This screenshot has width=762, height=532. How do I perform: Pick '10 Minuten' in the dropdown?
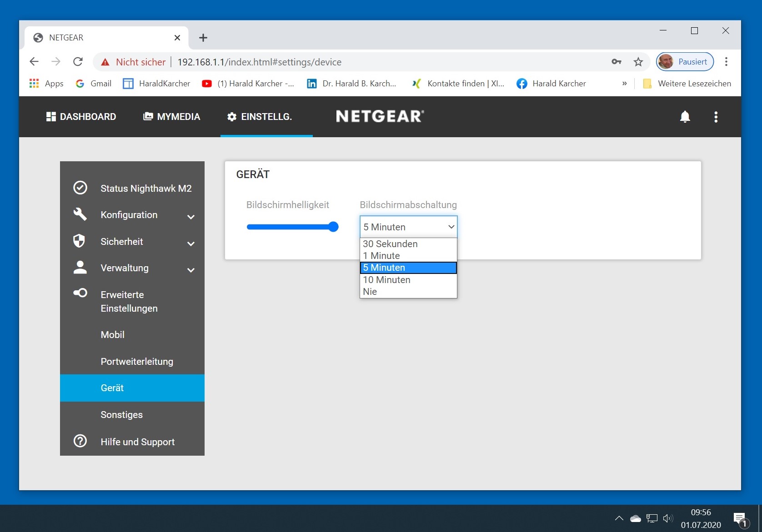pyautogui.click(x=386, y=280)
